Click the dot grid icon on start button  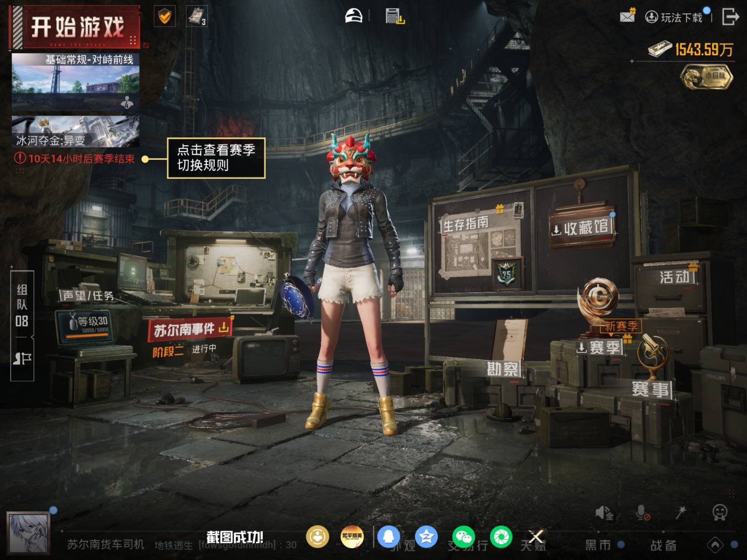click(133, 40)
